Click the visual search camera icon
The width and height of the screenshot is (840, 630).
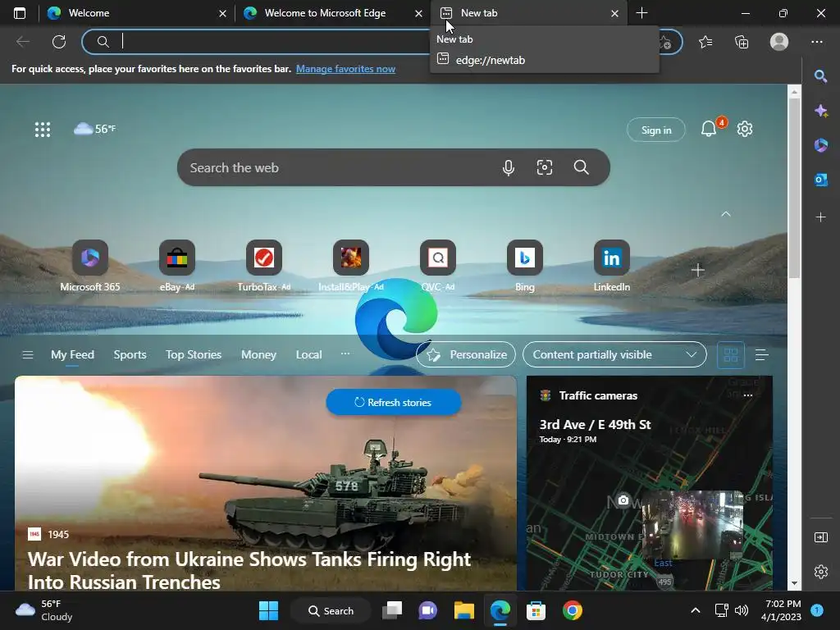tap(545, 167)
